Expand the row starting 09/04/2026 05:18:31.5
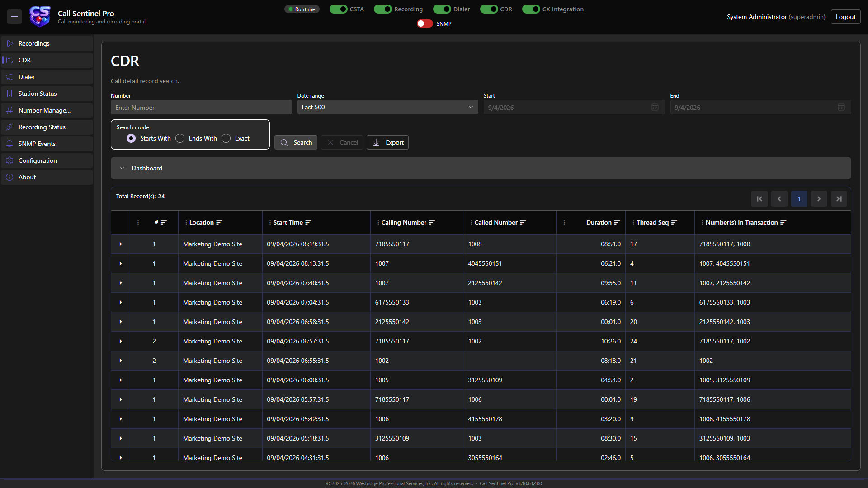 pos(121,438)
